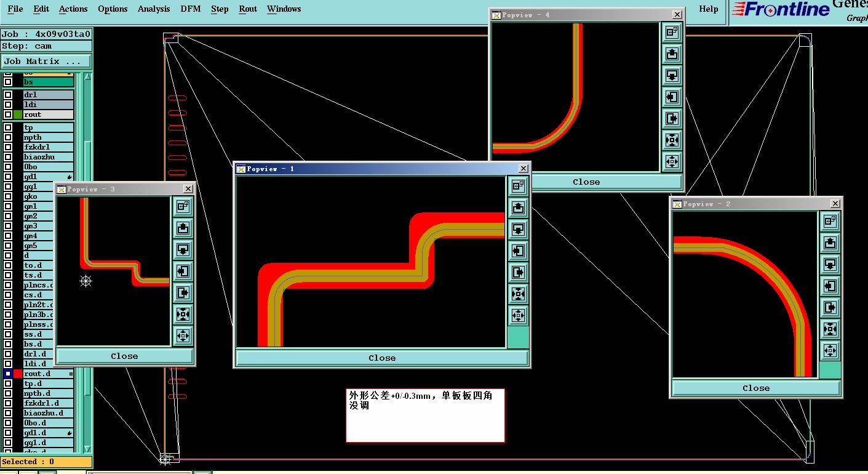Select the layer name fzkdrl
This screenshot has height=474, width=868.
pyautogui.click(x=49, y=147)
